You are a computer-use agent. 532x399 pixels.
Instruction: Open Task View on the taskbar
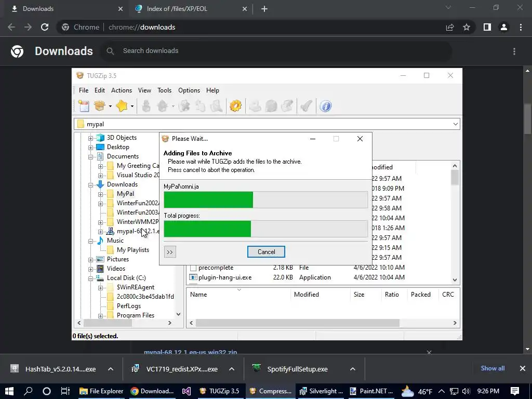[x=65, y=391]
